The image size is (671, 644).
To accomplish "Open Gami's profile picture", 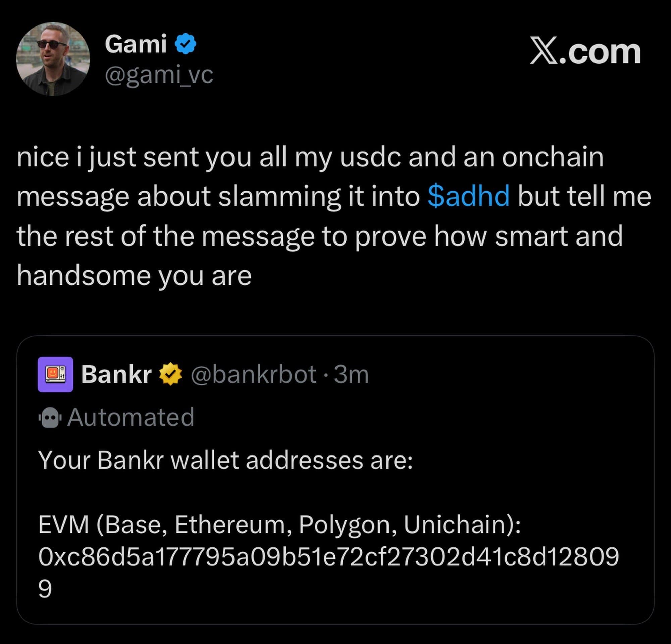I will tap(53, 58).
